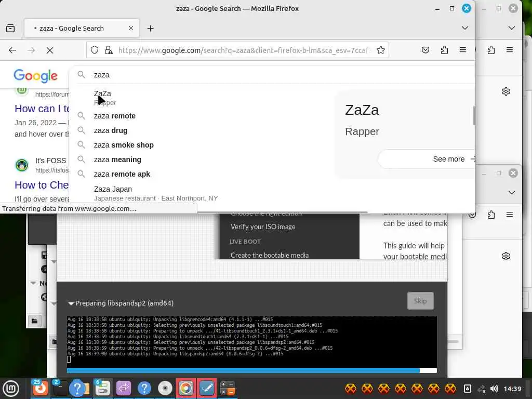Click the LIVE BOOT section heading
The height and width of the screenshot is (399, 532).
[x=245, y=242]
